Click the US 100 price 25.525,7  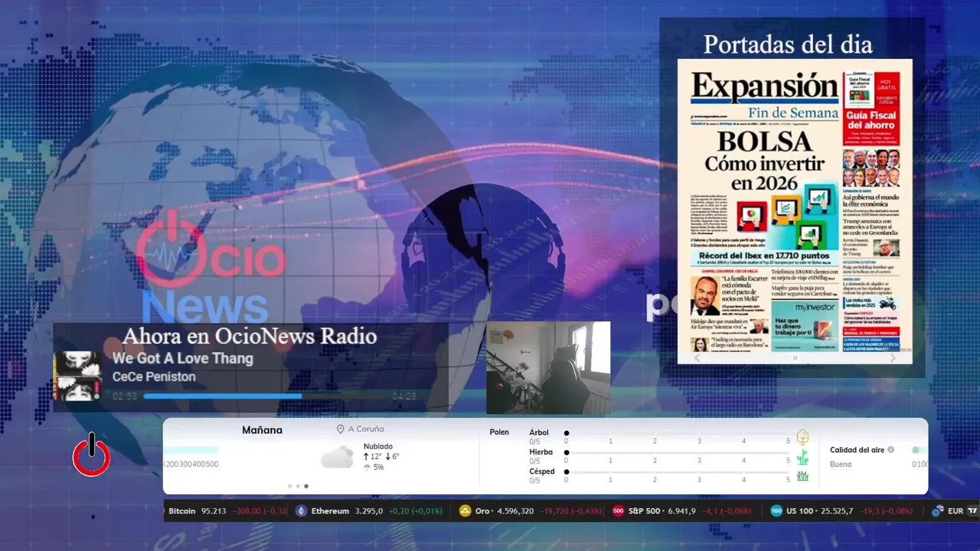(x=836, y=511)
